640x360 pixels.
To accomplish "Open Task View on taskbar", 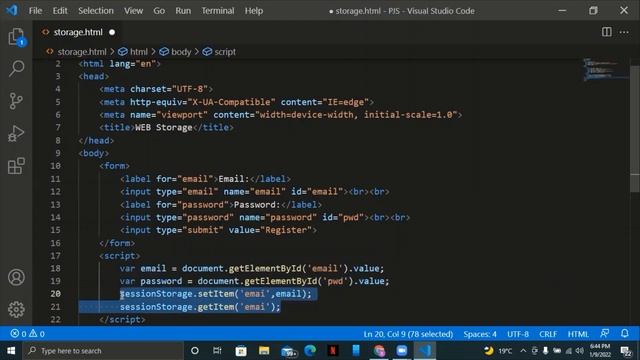I will point(217,351).
